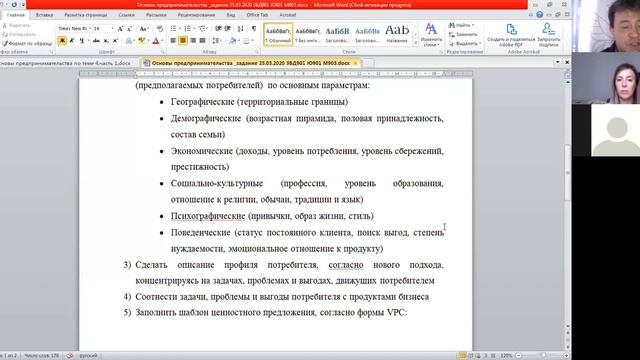Open font size dropdown

pos(112,29)
